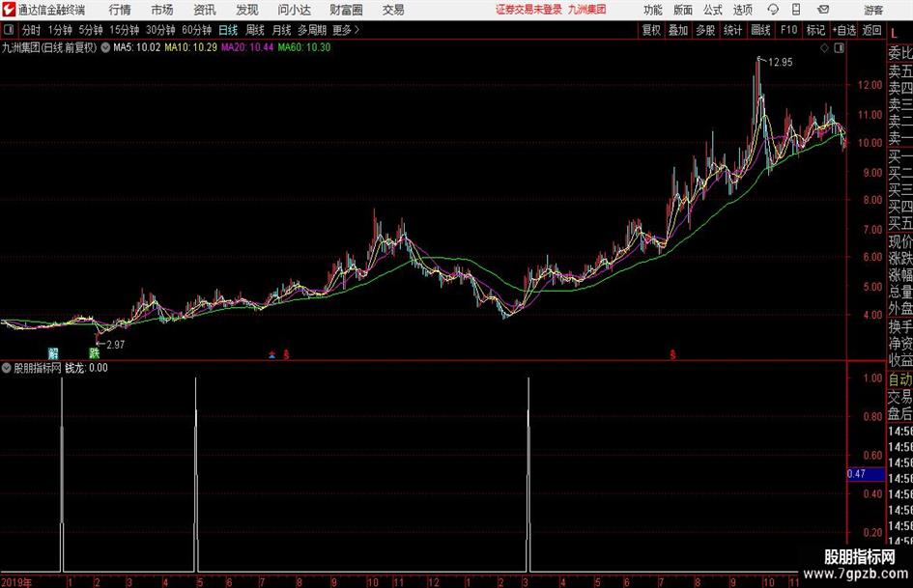Click the red $ marker near July 2020
The image size is (913, 588).
673,354
